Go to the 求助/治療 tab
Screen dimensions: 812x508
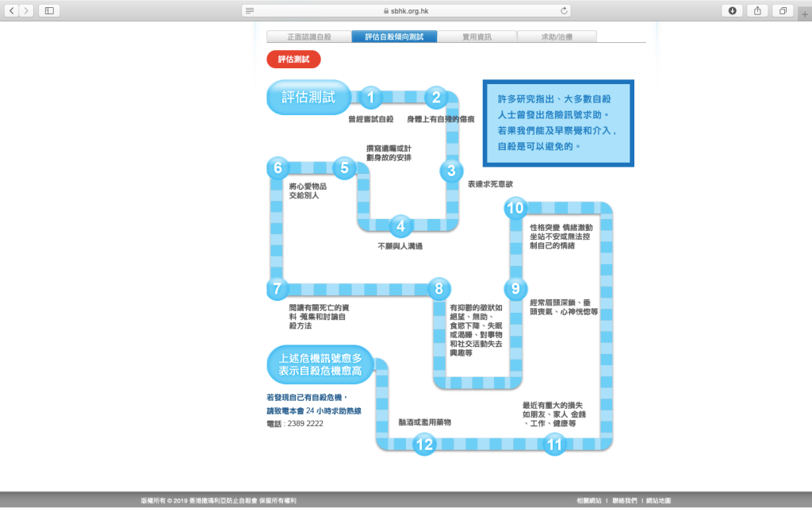557,37
